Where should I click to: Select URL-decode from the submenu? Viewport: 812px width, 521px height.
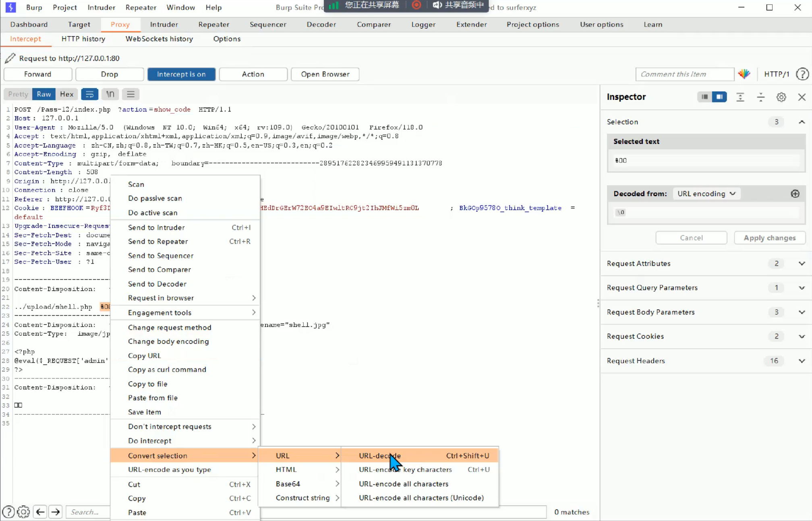[420, 455]
